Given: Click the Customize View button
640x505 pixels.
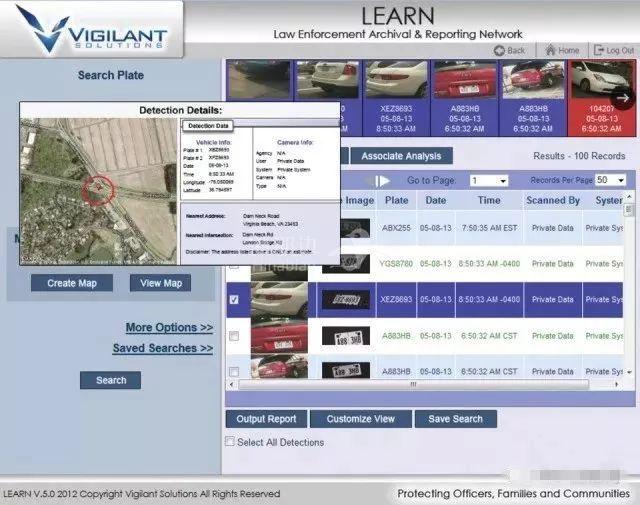Looking at the screenshot, I should pyautogui.click(x=361, y=419).
